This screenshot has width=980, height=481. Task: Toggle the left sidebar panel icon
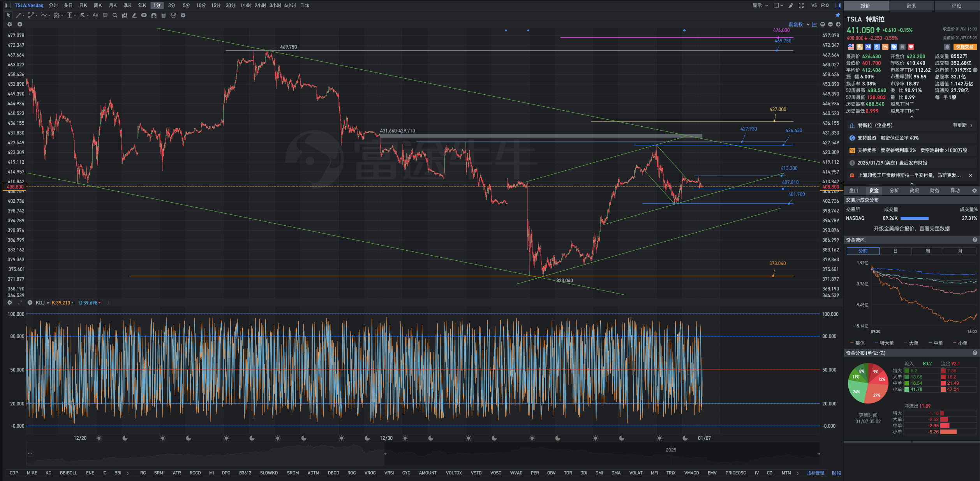pyautogui.click(x=8, y=5)
